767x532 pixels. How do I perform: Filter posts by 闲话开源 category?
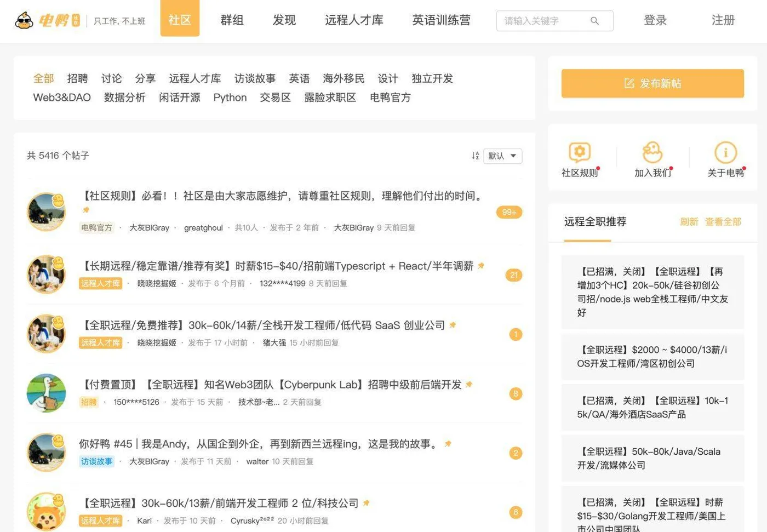[x=180, y=98]
